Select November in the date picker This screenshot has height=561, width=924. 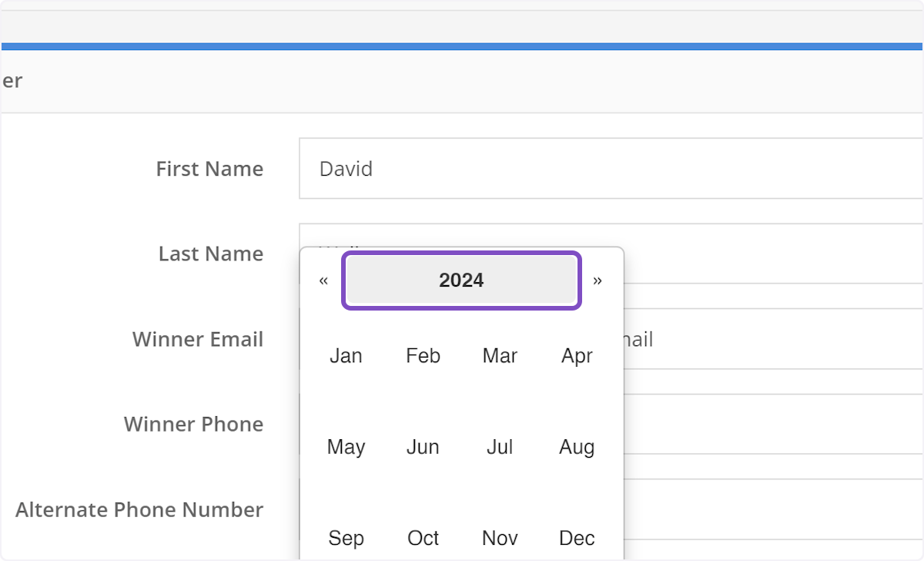499,538
